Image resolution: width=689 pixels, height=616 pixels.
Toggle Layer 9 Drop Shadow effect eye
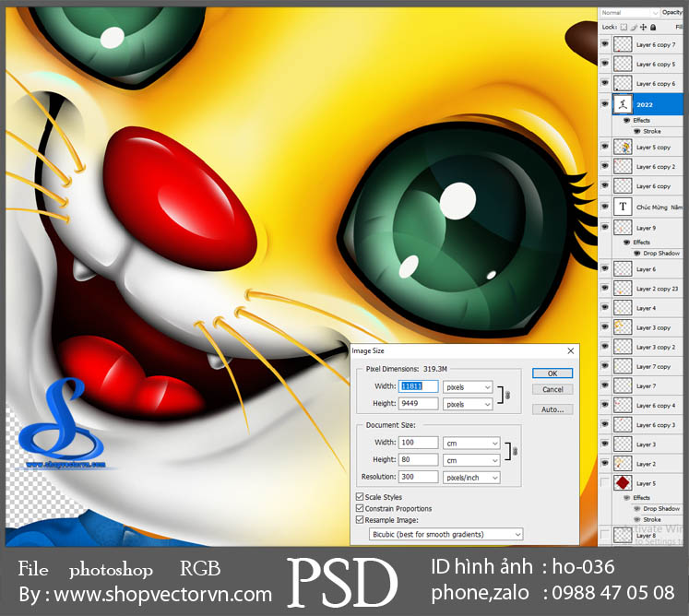click(637, 253)
